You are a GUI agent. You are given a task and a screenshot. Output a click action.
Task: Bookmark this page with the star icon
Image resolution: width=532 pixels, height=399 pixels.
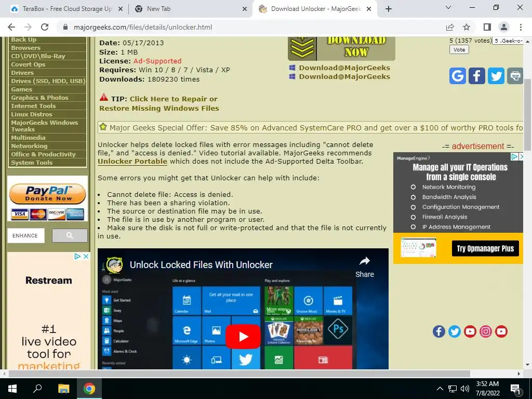tap(467, 27)
